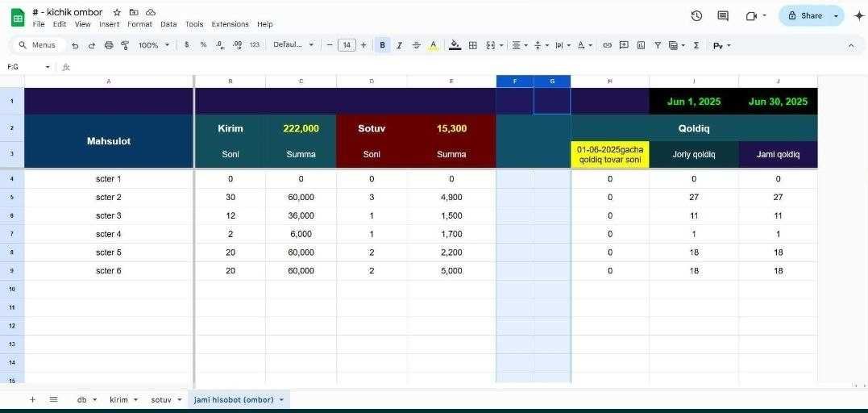Viewport: 868px width, 413px height.
Task: Create a filter with the funnel icon
Action: [x=658, y=45]
